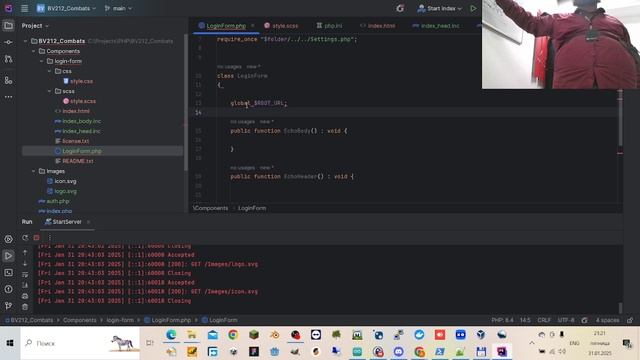This screenshot has height=360, width=640.
Task: Open the Run tool window icon
Action: (x=8, y=256)
